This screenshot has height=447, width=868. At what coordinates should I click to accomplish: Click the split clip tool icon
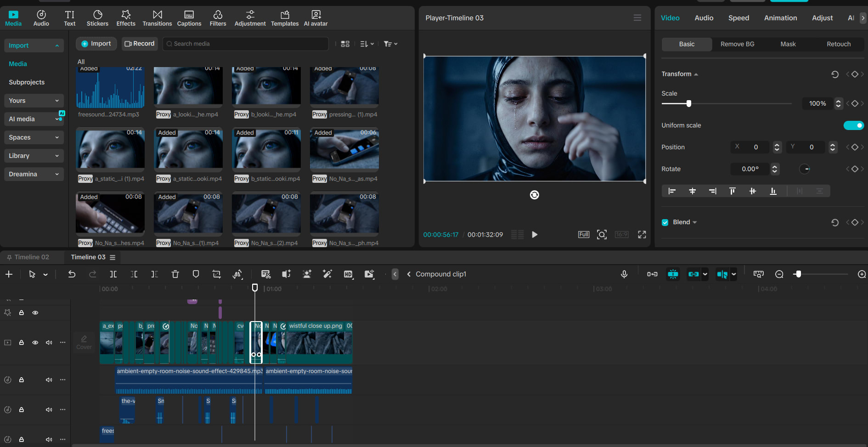pyautogui.click(x=113, y=274)
